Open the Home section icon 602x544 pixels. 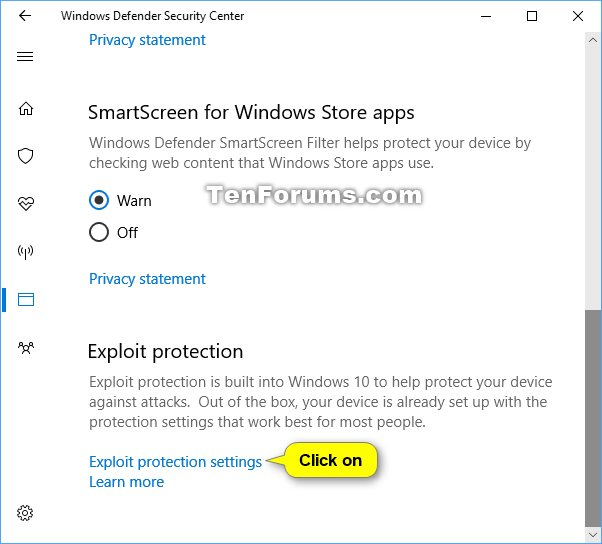pos(26,109)
